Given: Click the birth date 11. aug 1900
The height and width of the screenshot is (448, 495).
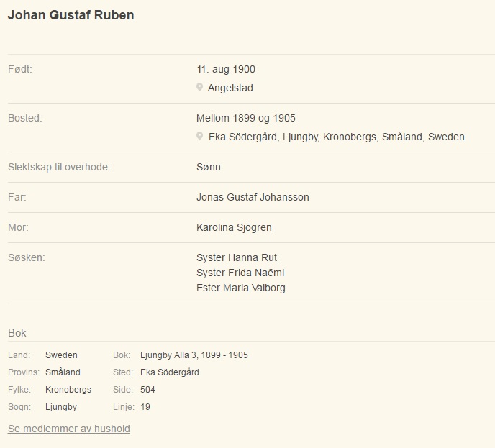Looking at the screenshot, I should (x=226, y=69).
